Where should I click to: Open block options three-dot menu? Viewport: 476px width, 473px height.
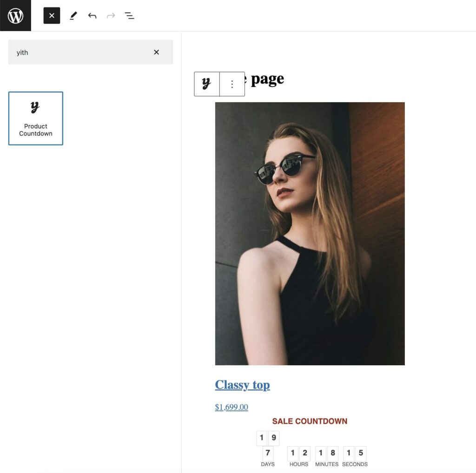tap(232, 84)
